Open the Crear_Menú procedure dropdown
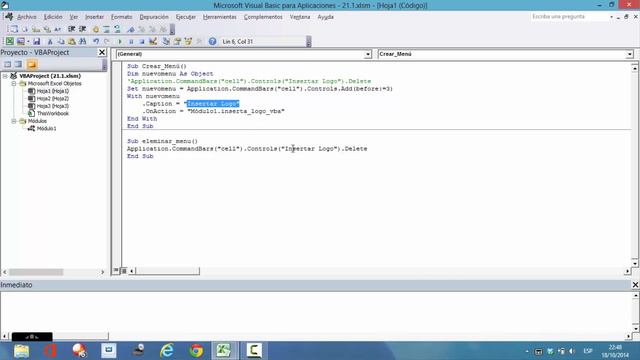 629,54
